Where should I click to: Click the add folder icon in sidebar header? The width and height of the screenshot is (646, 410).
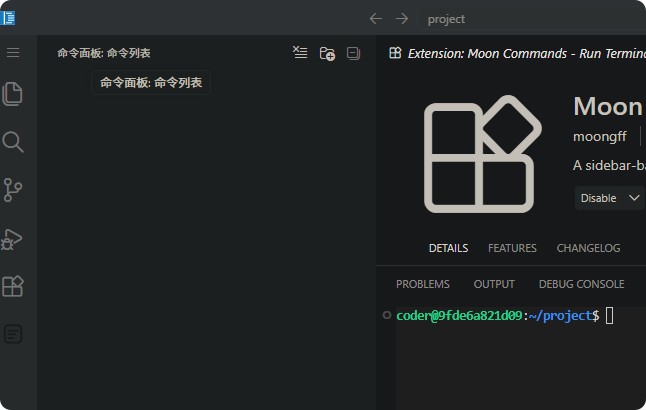click(327, 53)
